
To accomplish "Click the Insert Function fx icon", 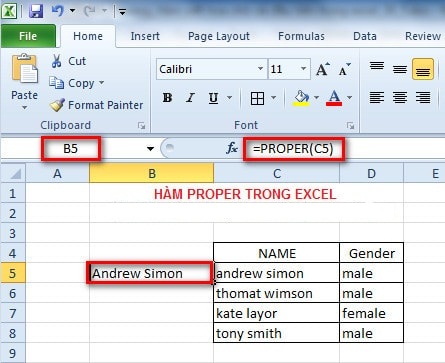I will [232, 148].
